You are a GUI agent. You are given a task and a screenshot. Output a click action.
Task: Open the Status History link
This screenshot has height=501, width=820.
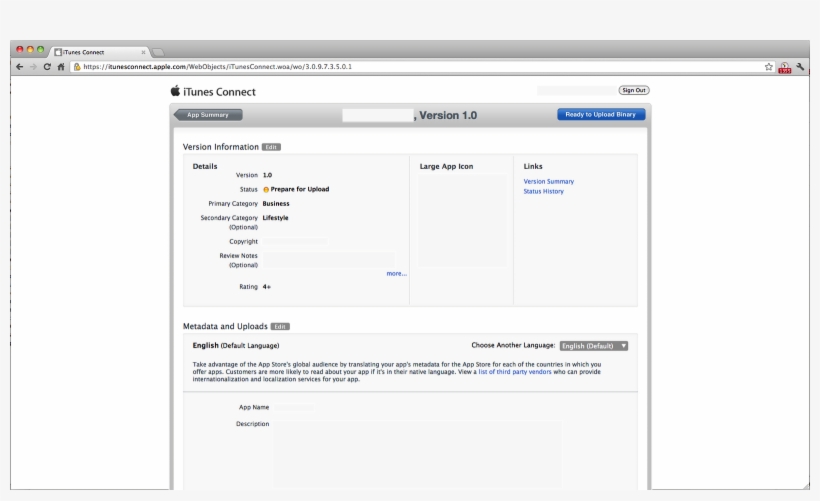pos(543,191)
